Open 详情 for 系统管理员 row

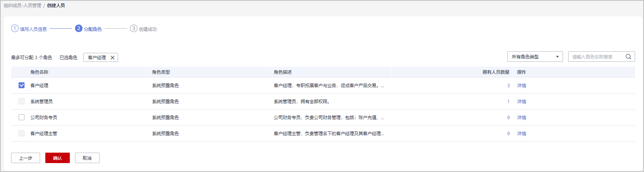click(521, 102)
